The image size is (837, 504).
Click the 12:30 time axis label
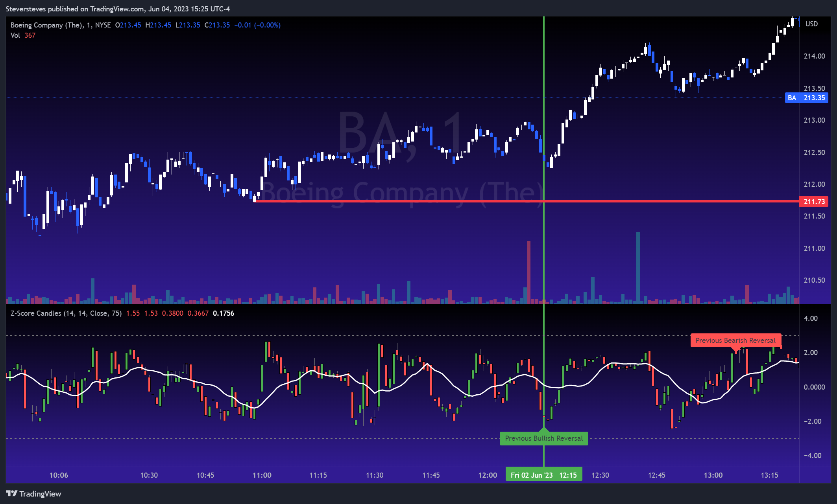(x=600, y=475)
